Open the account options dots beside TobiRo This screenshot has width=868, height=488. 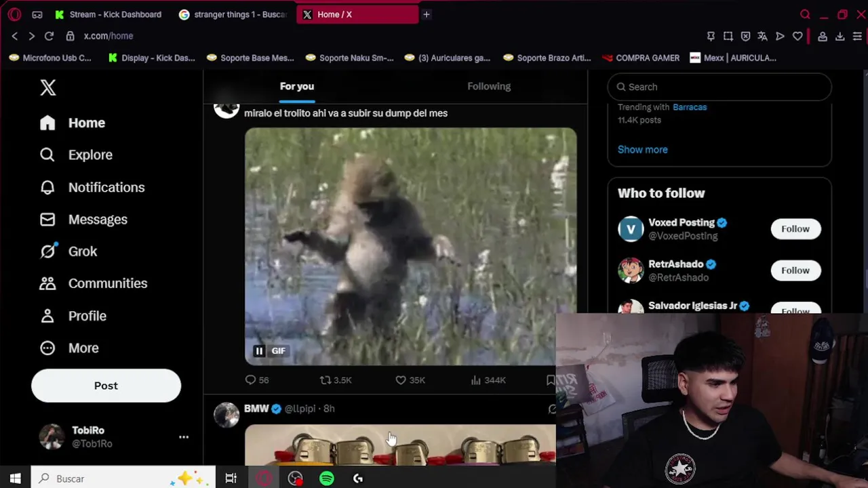tap(184, 437)
